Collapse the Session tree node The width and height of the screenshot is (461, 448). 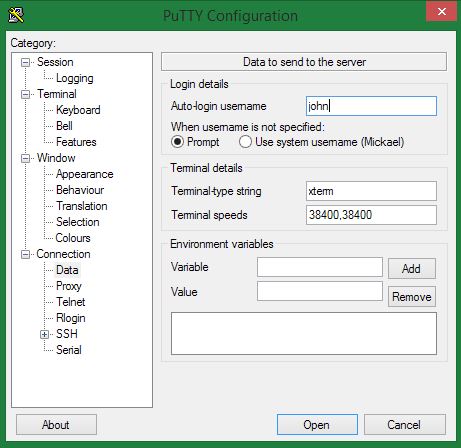(x=25, y=62)
